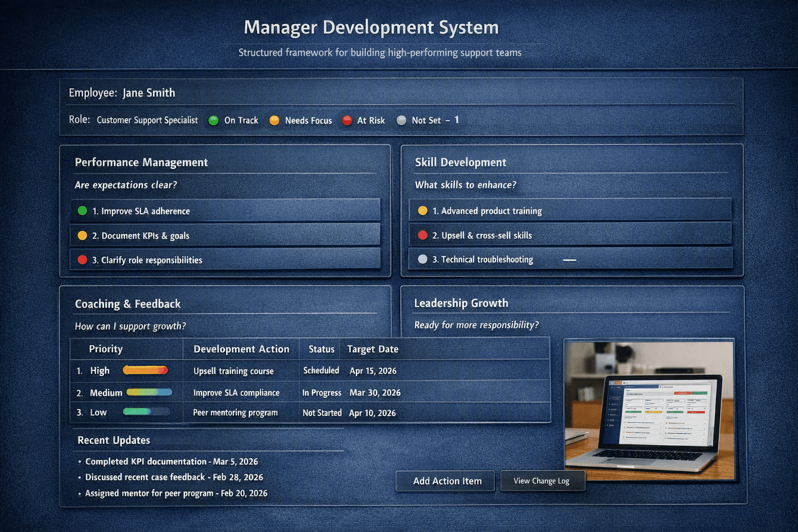
Task: Click the Target Date column header
Action: coord(373,349)
